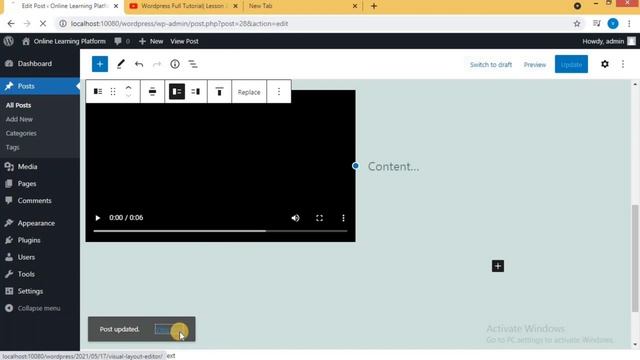Stop loading the page

pos(43,24)
